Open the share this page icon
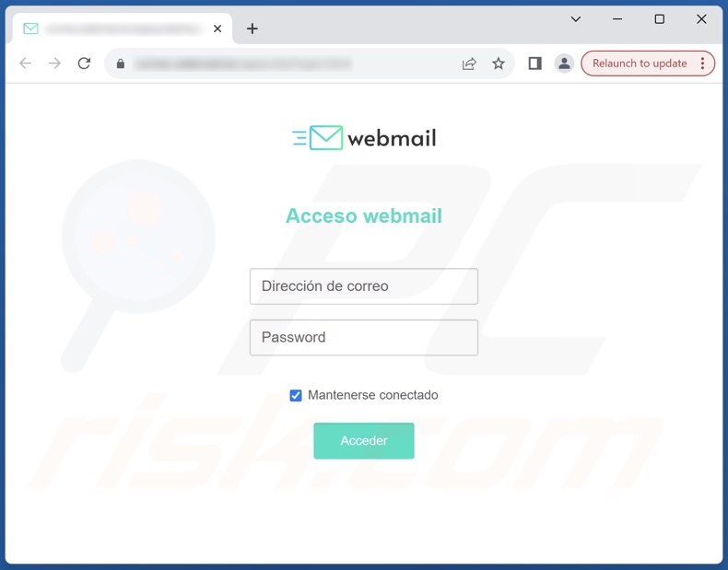Viewport: 728px width, 570px height. tap(469, 64)
